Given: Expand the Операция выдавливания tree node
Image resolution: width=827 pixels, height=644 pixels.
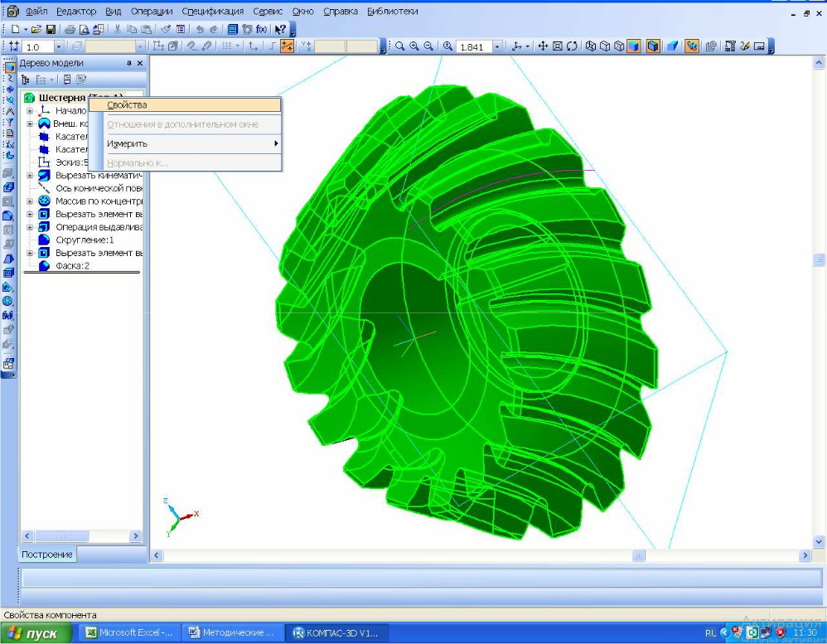Looking at the screenshot, I should pyautogui.click(x=30, y=227).
